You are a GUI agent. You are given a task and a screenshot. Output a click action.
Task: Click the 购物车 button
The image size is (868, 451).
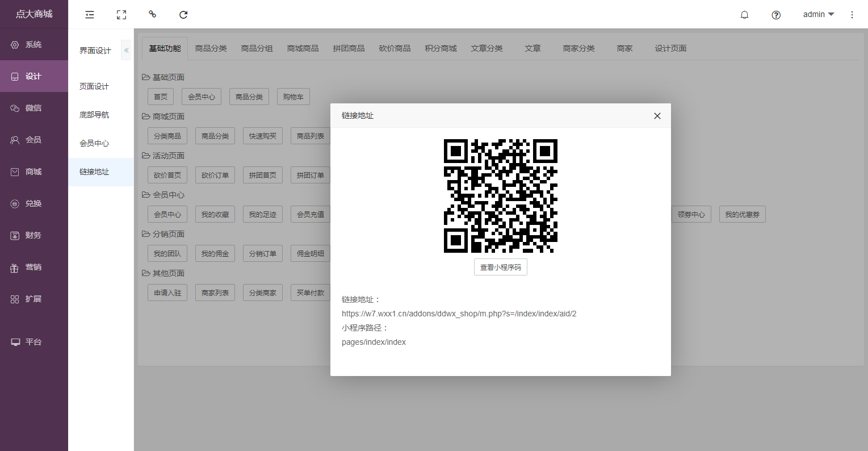pos(293,97)
